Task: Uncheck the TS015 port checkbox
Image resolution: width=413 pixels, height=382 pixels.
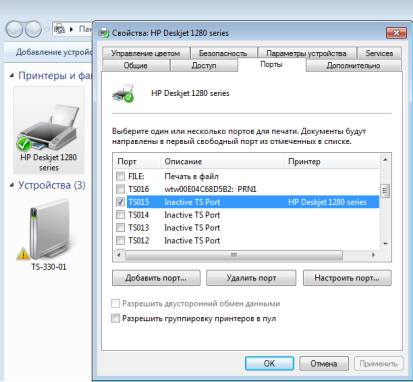Action: coord(120,202)
